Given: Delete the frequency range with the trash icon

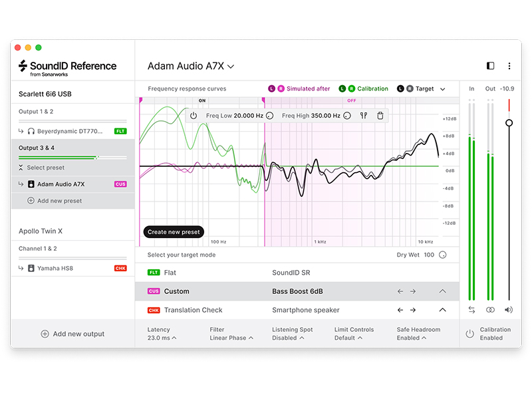Looking at the screenshot, I should tap(380, 116).
